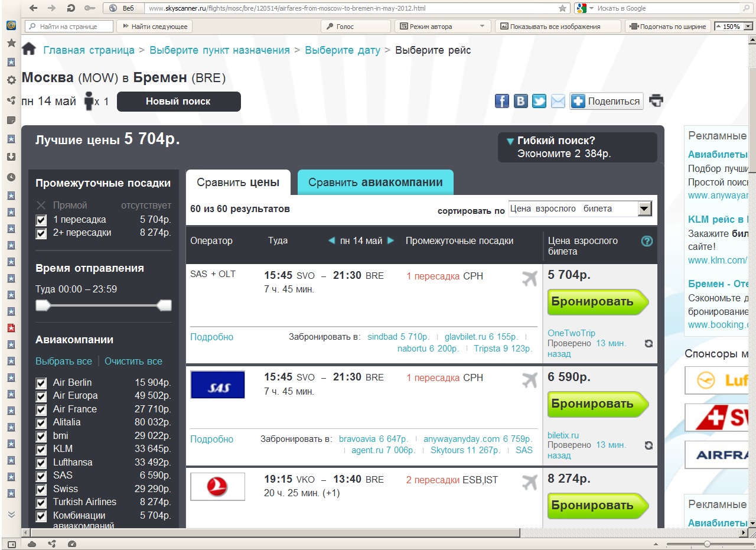The width and height of the screenshot is (756, 550).
Task: Share the page on VK
Action: pos(520,101)
